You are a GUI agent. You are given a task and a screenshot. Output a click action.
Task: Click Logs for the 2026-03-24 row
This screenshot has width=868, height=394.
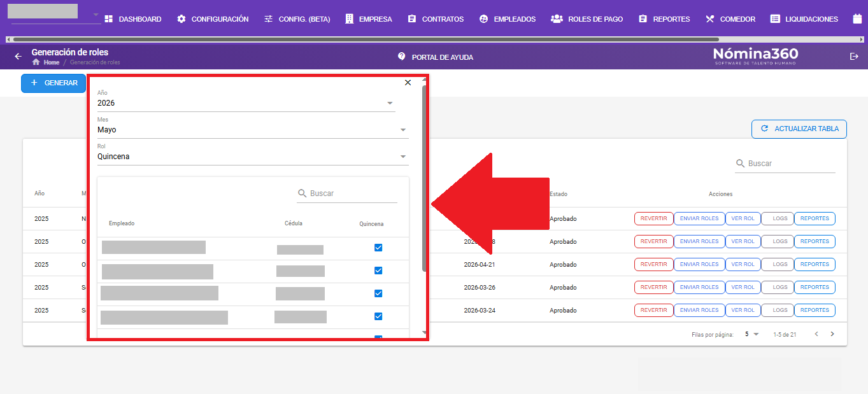(x=778, y=310)
